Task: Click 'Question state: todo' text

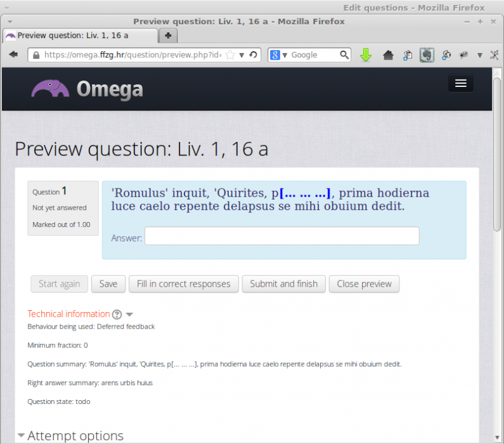Action: pos(59,402)
